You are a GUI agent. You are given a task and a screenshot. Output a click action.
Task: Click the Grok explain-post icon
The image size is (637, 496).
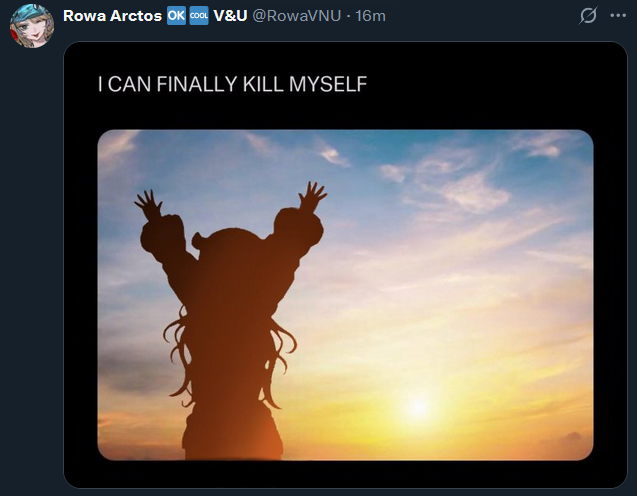[588, 16]
